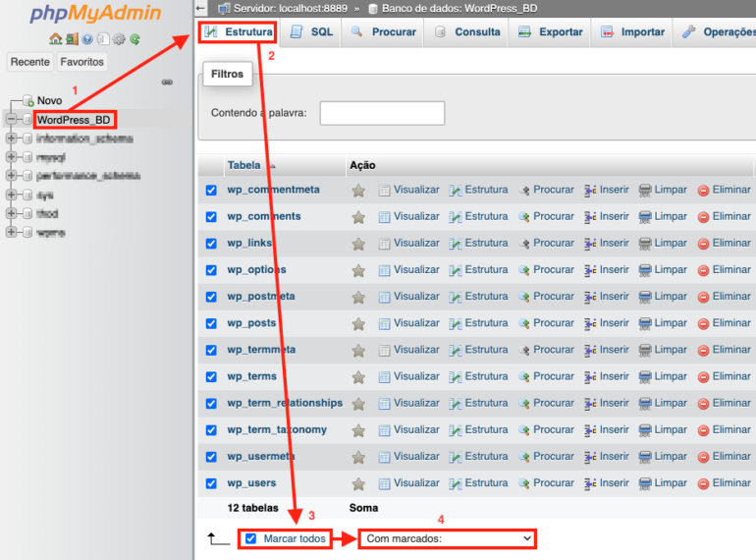756x560 pixels.
Task: Star the wp_term_taxonomy table
Action: pos(358,430)
